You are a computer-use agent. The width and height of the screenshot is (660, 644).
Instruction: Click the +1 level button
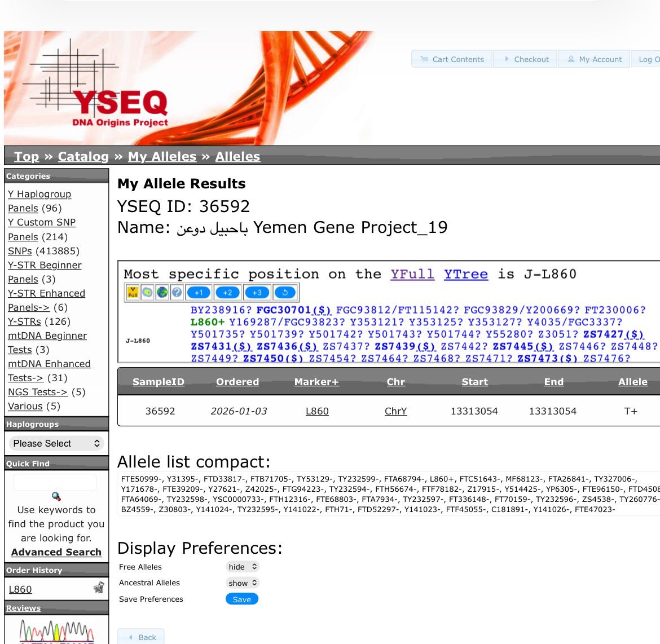(199, 292)
